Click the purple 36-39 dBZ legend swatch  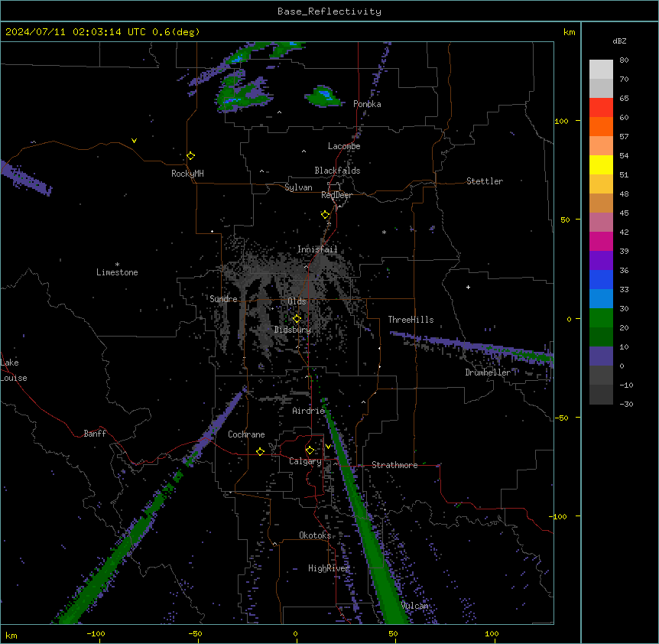(x=601, y=261)
